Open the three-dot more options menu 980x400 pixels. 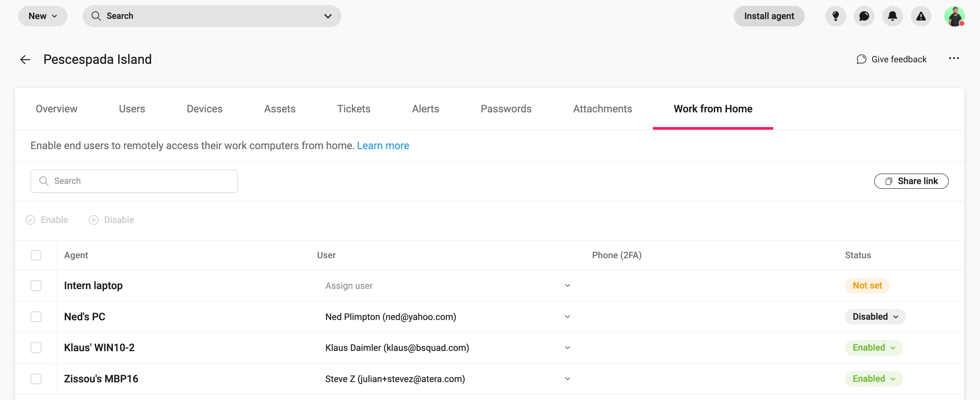tap(953, 59)
